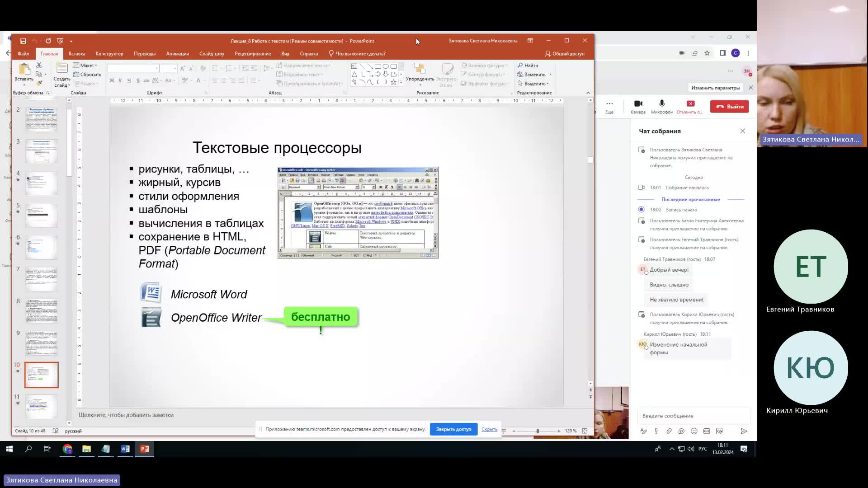Open the Вид tab
The image size is (868, 488).
[x=285, y=54]
